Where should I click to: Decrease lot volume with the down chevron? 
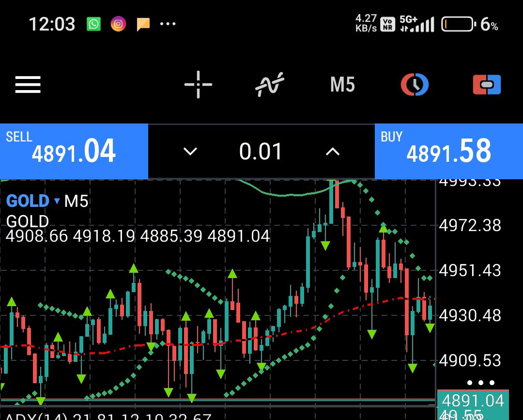[x=190, y=152]
